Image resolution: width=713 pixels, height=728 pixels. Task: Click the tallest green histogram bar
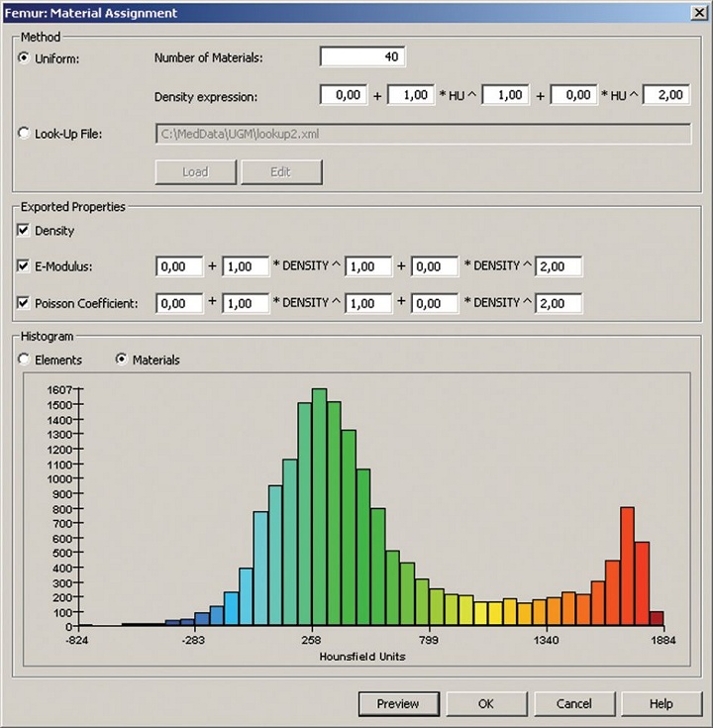tap(319, 507)
